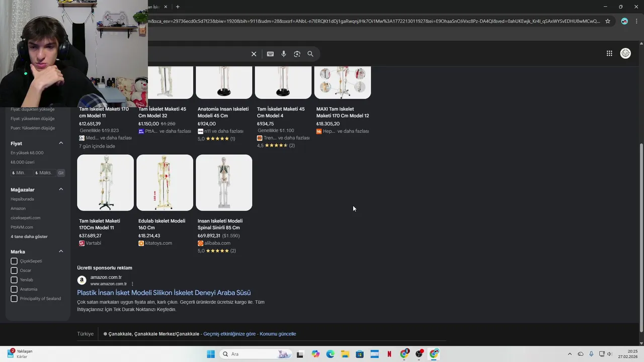Check the ÇiçekSepeti brand checkbox
The height and width of the screenshot is (362, 644).
[14, 261]
